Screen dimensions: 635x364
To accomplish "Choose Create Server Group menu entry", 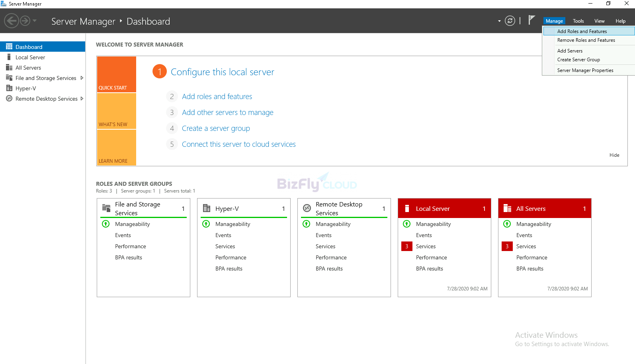I will coord(589,60).
